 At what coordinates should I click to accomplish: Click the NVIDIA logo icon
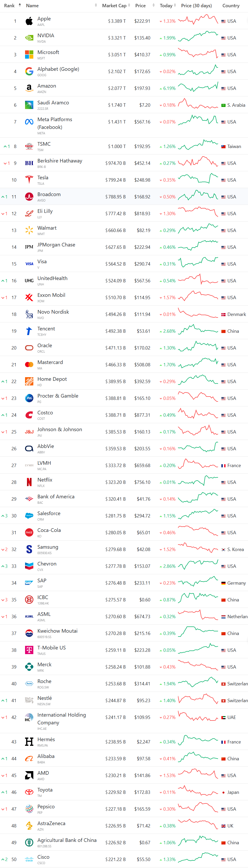click(29, 38)
